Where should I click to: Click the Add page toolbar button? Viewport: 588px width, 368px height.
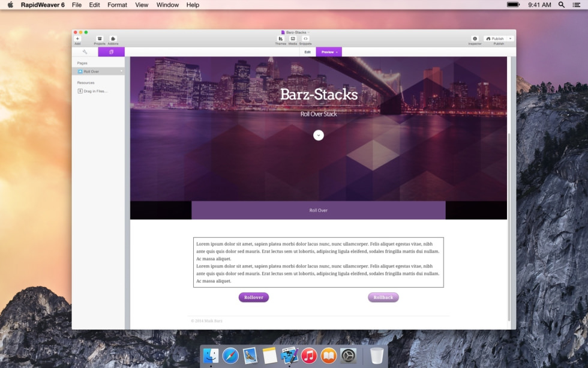77,39
